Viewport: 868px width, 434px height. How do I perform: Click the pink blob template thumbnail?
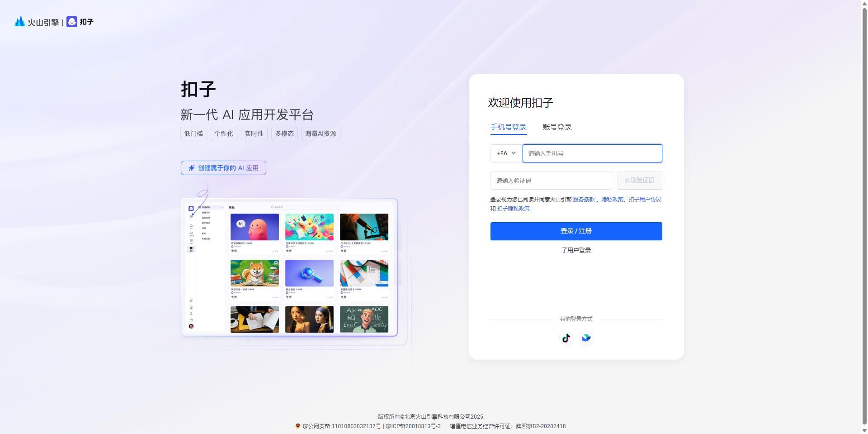[x=255, y=227]
